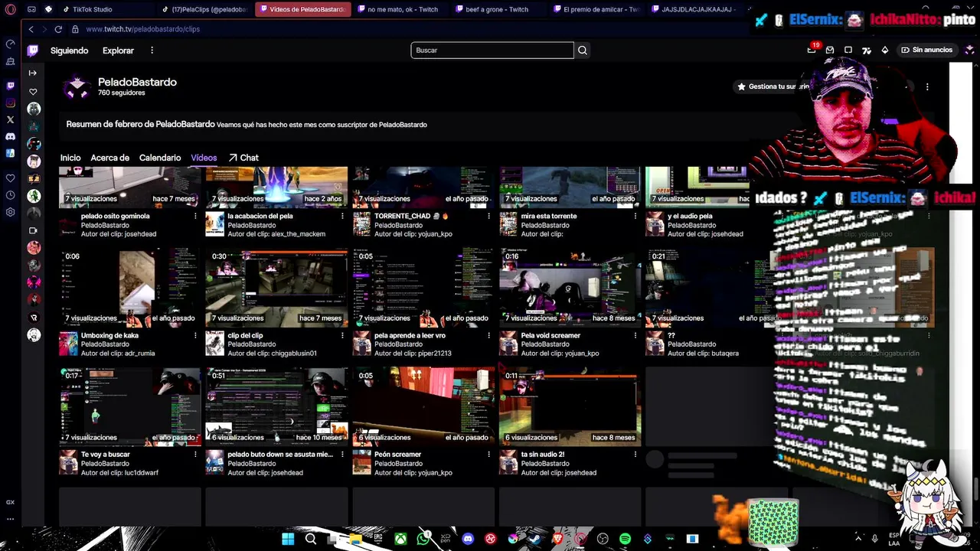The image size is (980, 551).
Task: Open channel options three-dot menu
Action: (x=927, y=86)
